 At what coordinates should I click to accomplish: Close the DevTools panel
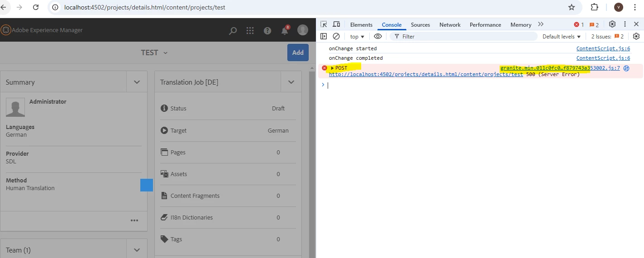point(636,24)
